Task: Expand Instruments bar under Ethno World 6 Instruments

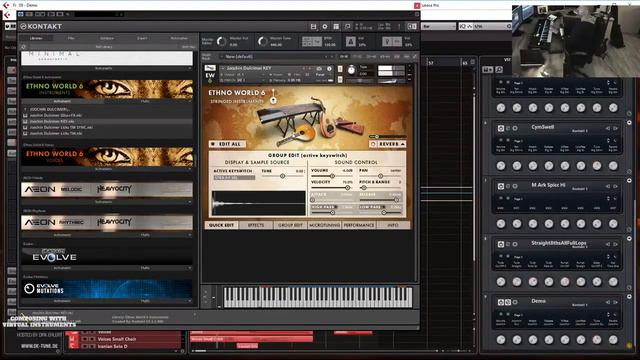Action: (x=62, y=101)
